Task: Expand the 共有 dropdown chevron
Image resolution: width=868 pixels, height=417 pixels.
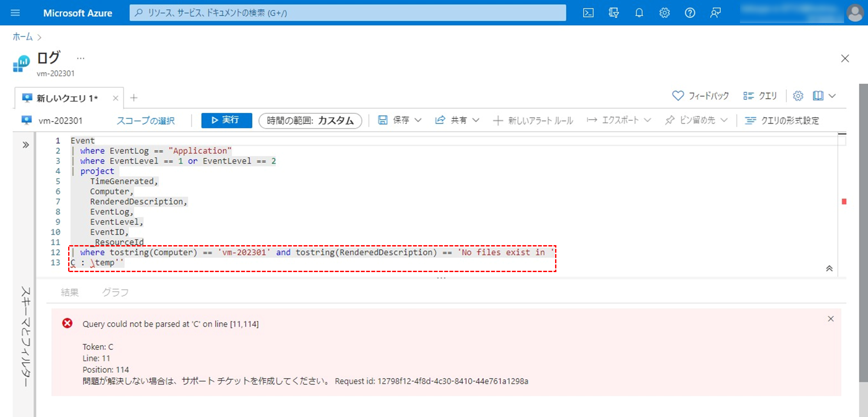Action: [476, 120]
